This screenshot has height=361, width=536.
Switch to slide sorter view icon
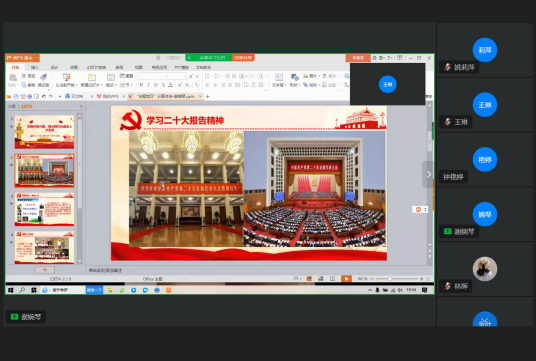pos(321,279)
